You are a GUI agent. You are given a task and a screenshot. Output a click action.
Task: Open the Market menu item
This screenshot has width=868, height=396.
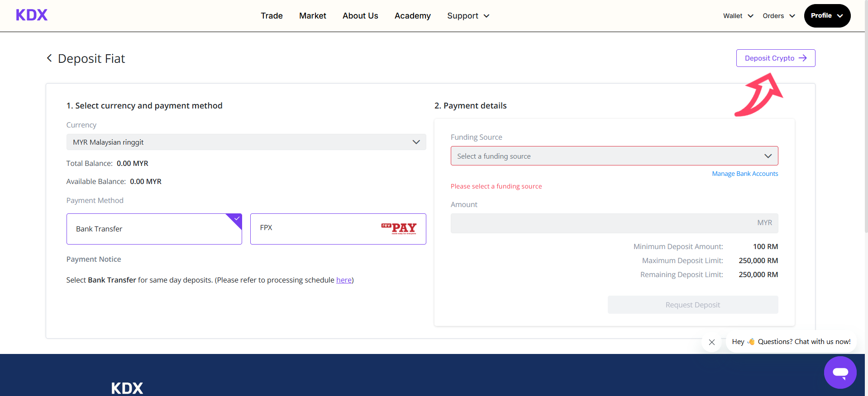313,16
